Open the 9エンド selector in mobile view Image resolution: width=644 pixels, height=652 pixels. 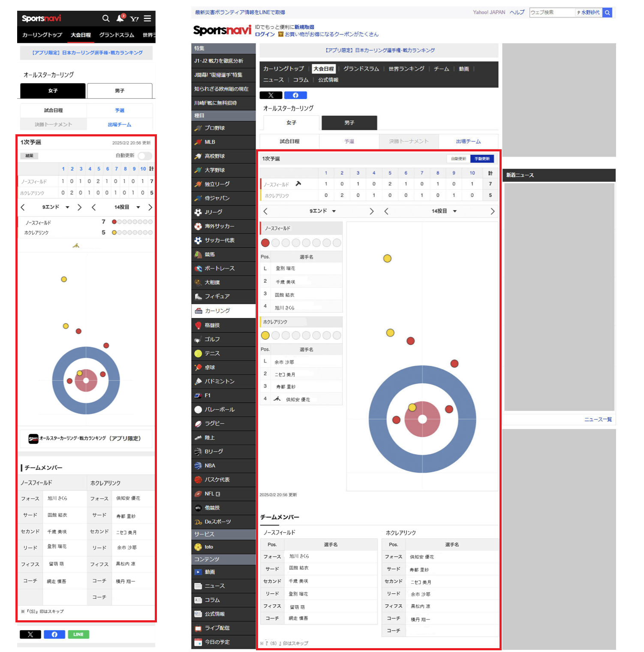click(x=55, y=207)
